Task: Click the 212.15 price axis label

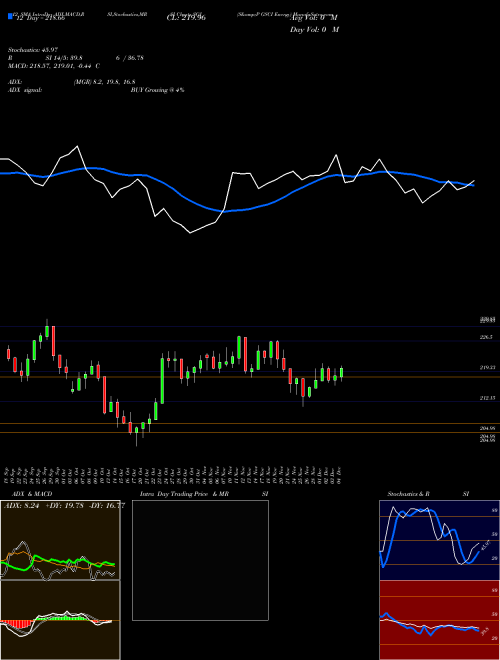Action: [x=487, y=398]
